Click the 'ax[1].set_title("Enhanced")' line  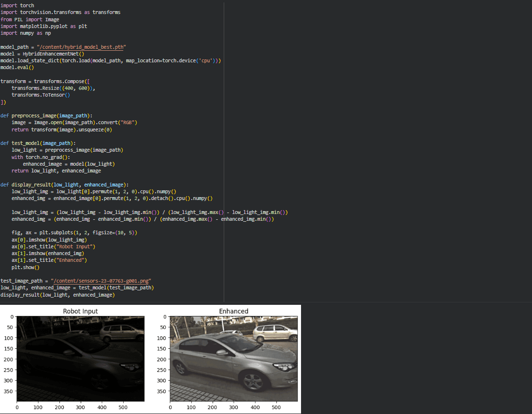point(49,260)
